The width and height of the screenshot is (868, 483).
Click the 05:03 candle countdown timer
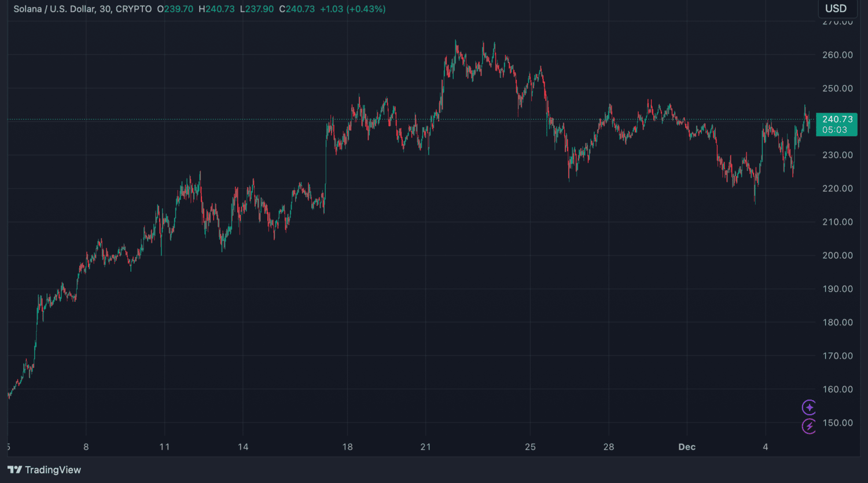coord(834,130)
